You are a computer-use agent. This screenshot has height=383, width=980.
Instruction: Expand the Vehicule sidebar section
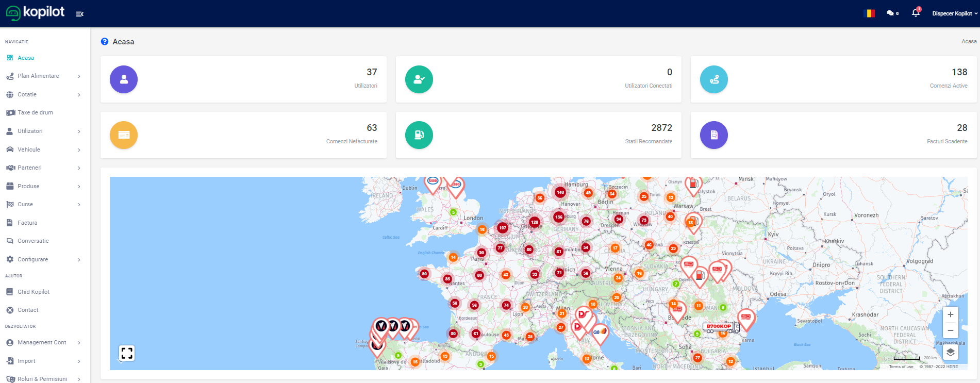coord(29,149)
